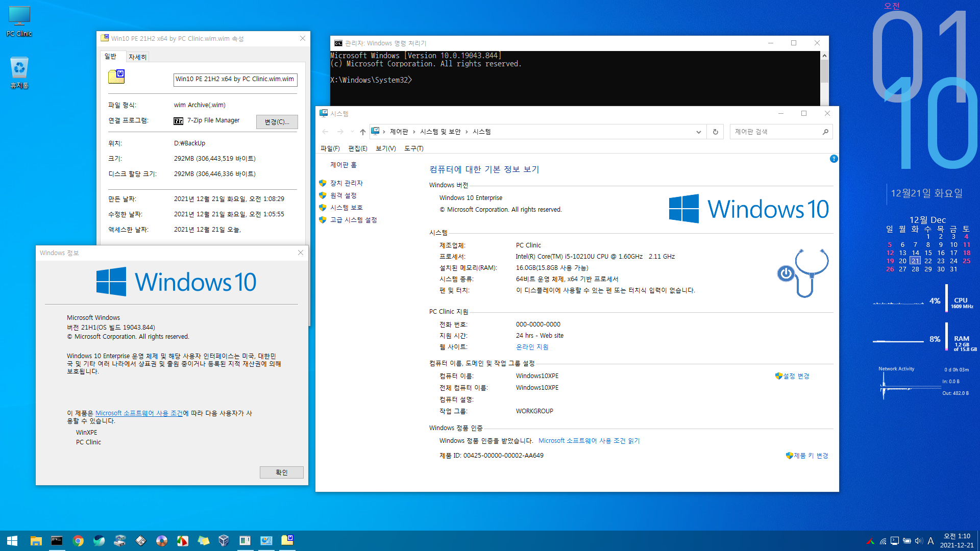Click 확인 in the Windows 정보 dialog
Viewport: 980px width, 551px height.
tap(282, 472)
